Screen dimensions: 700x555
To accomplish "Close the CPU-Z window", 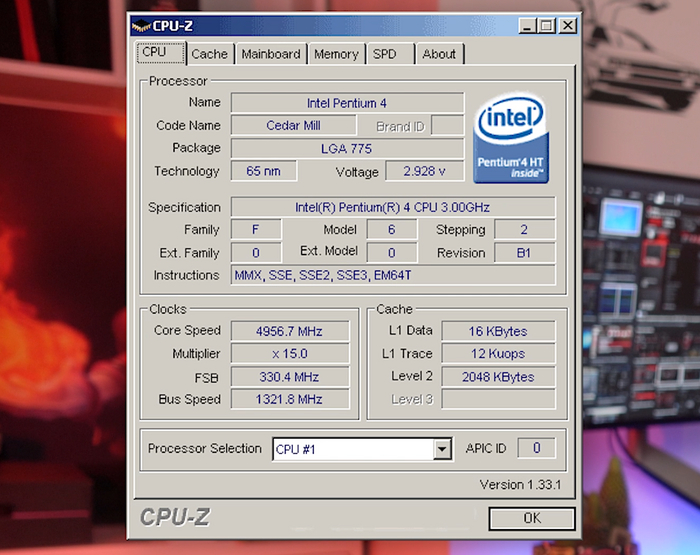I will click(568, 25).
